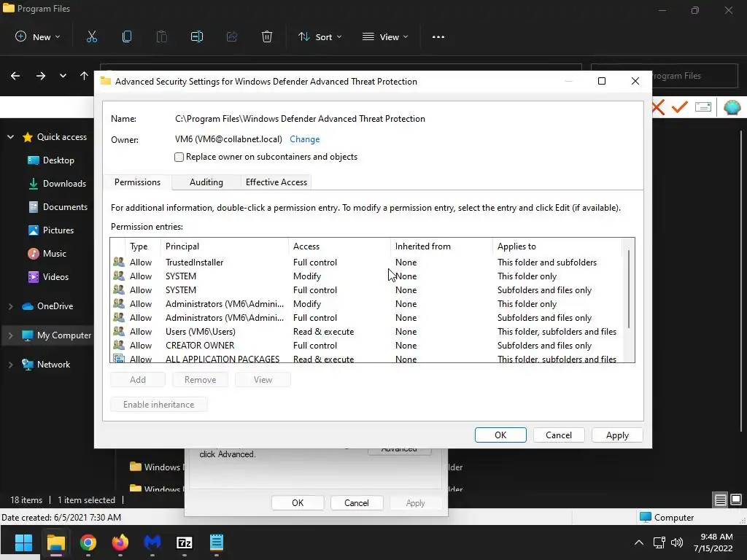Expand the Network tree node
Viewport: 747px width, 560px height.
click(x=10, y=365)
